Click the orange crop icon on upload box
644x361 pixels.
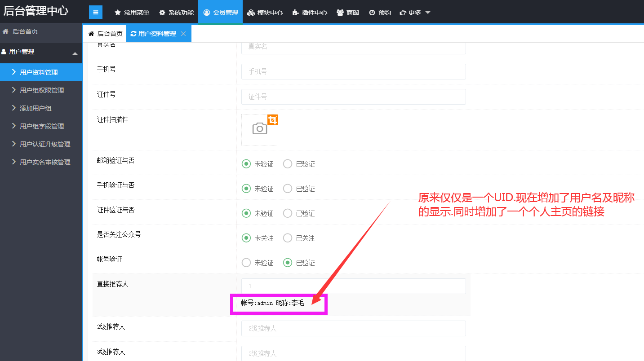pos(272,120)
